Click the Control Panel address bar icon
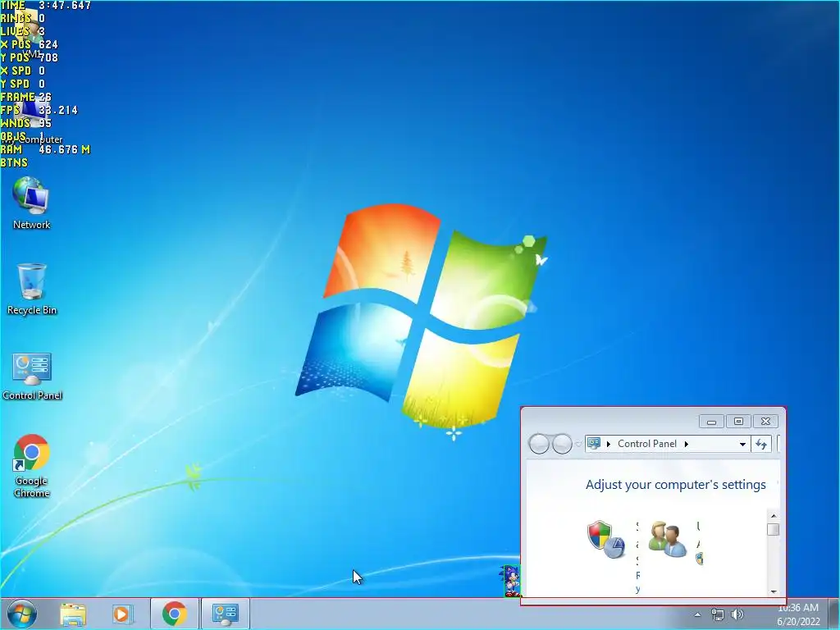Screen dimensions: 840x630 click(x=594, y=444)
